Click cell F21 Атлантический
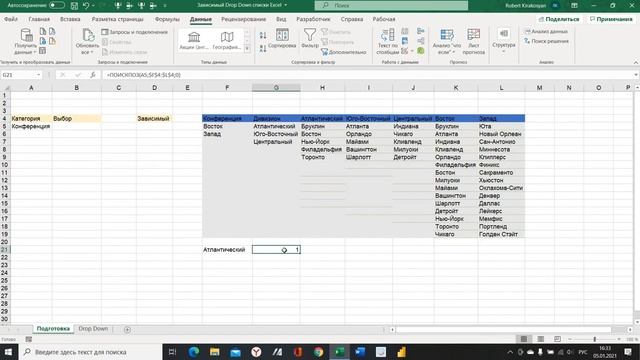The image size is (640, 360). (x=227, y=249)
